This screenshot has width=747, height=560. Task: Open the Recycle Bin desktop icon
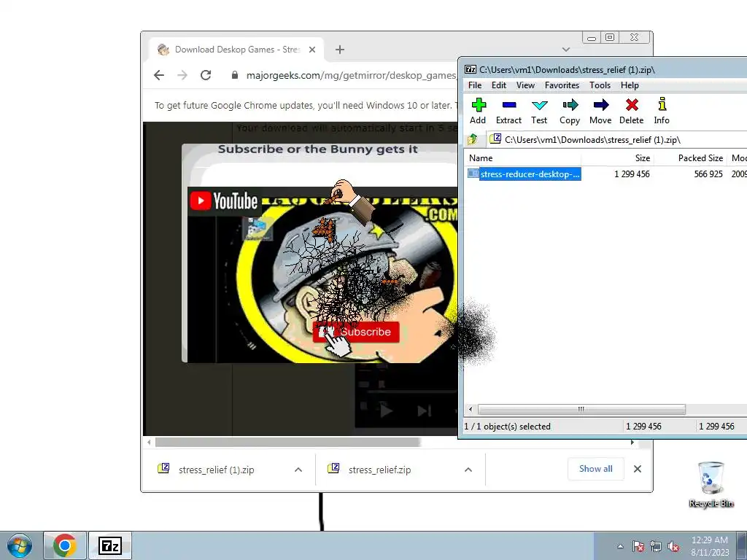[x=711, y=484]
